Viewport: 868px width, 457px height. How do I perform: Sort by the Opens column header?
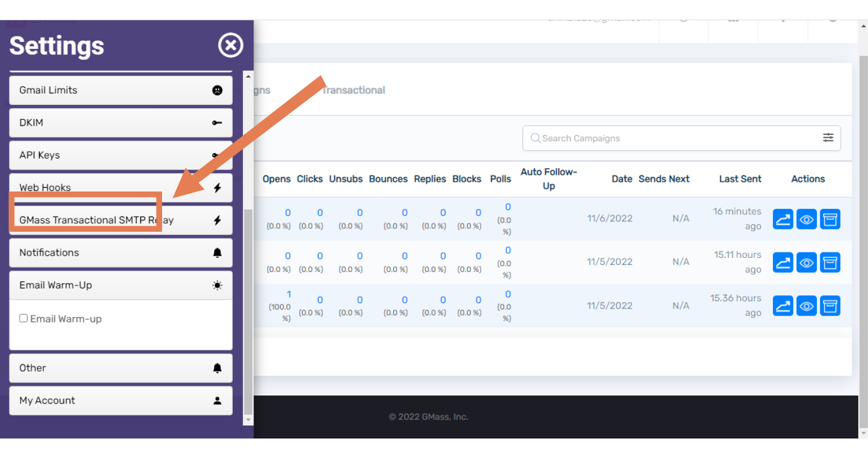pos(276,179)
